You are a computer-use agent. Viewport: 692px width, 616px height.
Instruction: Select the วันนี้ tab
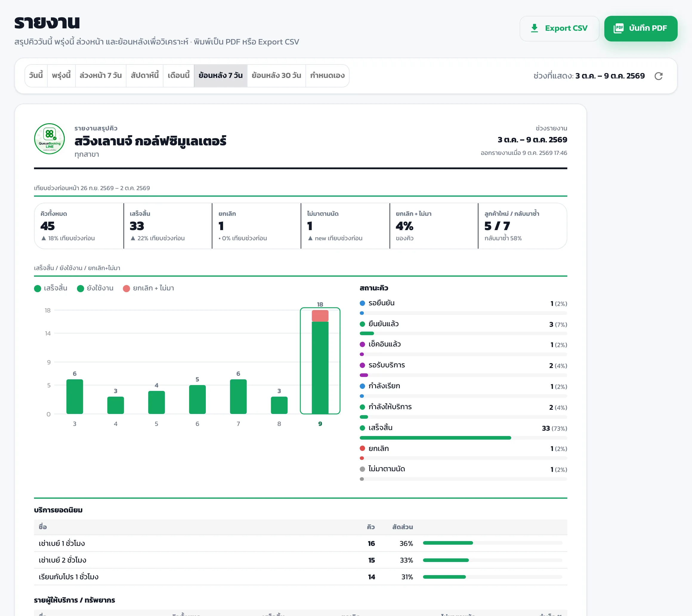click(36, 76)
